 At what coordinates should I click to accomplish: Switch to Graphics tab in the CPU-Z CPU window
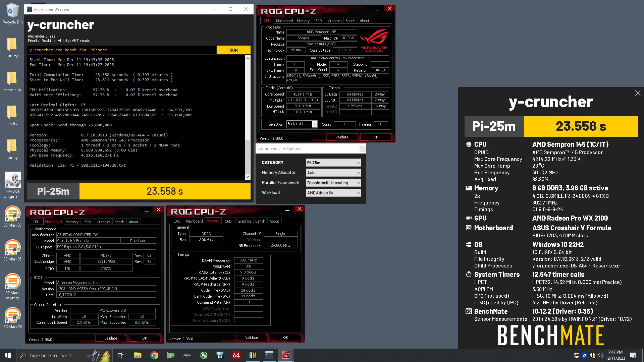pyautogui.click(x=335, y=21)
